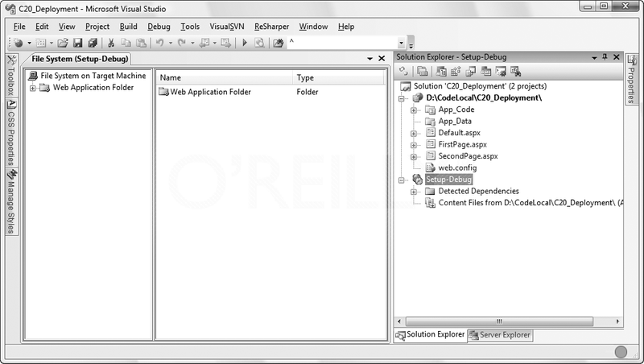Expand the Default.aspx node
This screenshot has width=644, height=364.
[414, 134]
